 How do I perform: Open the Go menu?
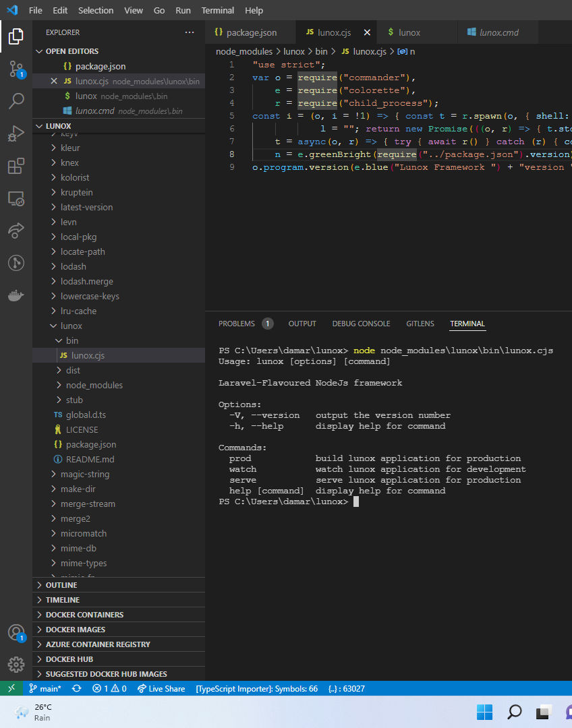159,10
